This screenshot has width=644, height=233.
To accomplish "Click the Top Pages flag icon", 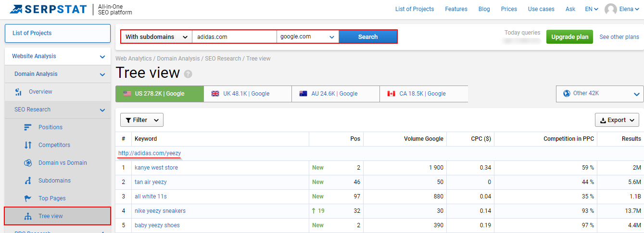I will point(28,198).
